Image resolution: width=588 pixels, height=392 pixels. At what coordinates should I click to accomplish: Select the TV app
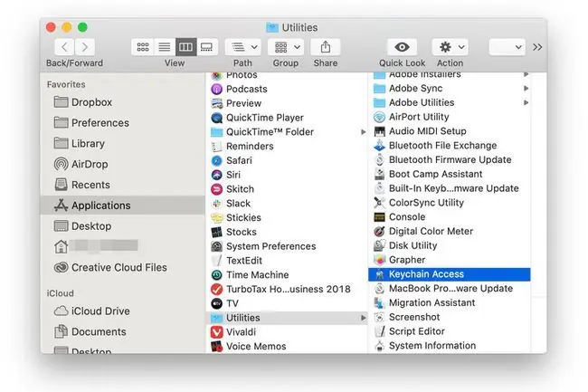pyautogui.click(x=287, y=303)
